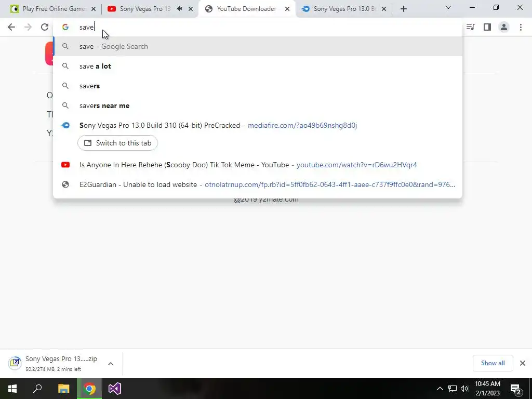Select the E2Guardian unable to load suggestion
The height and width of the screenshot is (399, 532).
(x=258, y=184)
